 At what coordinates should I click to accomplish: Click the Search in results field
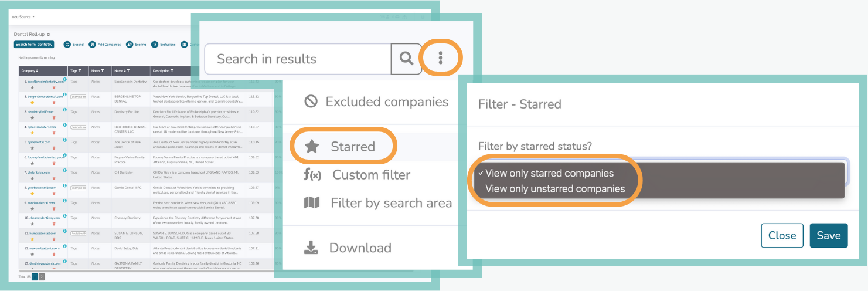point(297,59)
